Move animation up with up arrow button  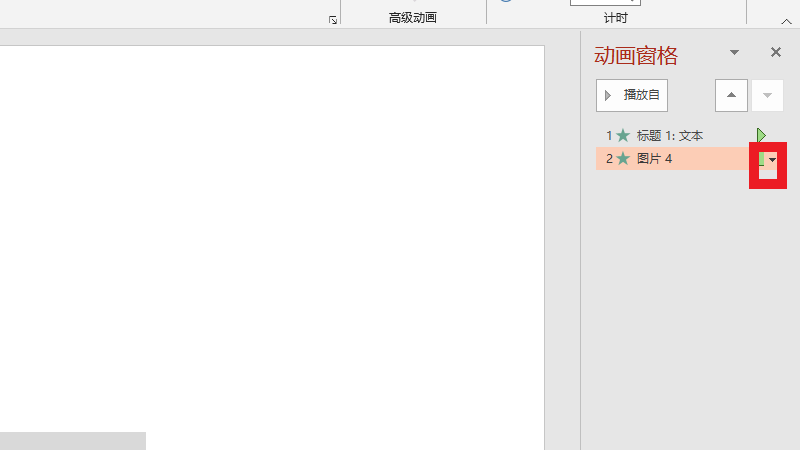[731, 95]
